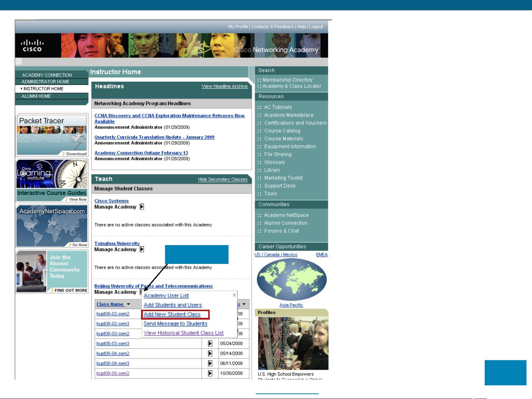The width and height of the screenshot is (532, 399).
Task: Open Administrator Home in left navigation
Action: [45, 82]
